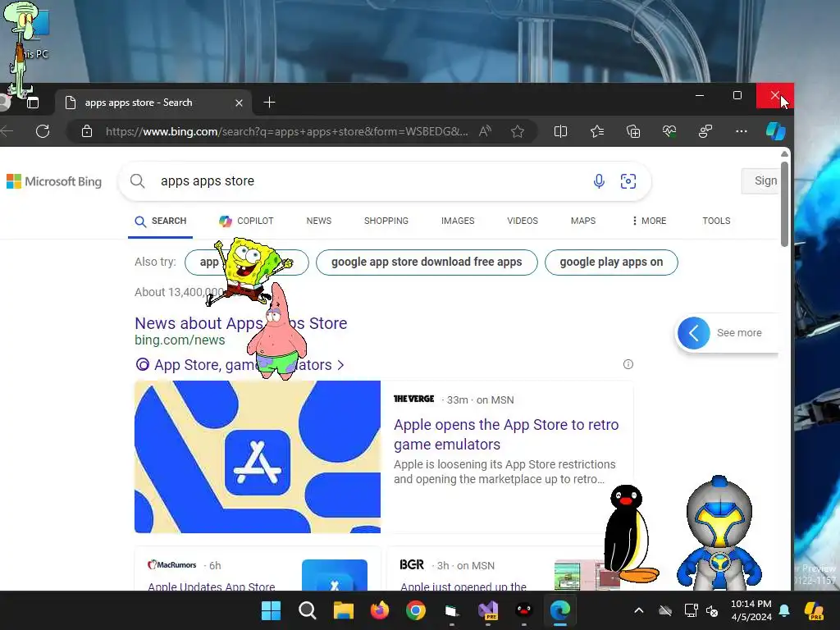Screen dimensions: 840x630
Task: Open the Pingu app taskbar icon
Action: coord(524,610)
